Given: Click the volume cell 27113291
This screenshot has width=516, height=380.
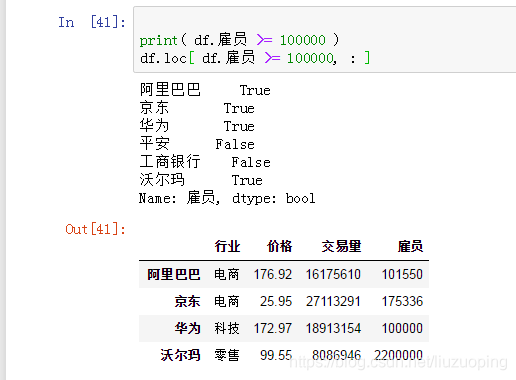Looking at the screenshot, I should pos(333,302).
